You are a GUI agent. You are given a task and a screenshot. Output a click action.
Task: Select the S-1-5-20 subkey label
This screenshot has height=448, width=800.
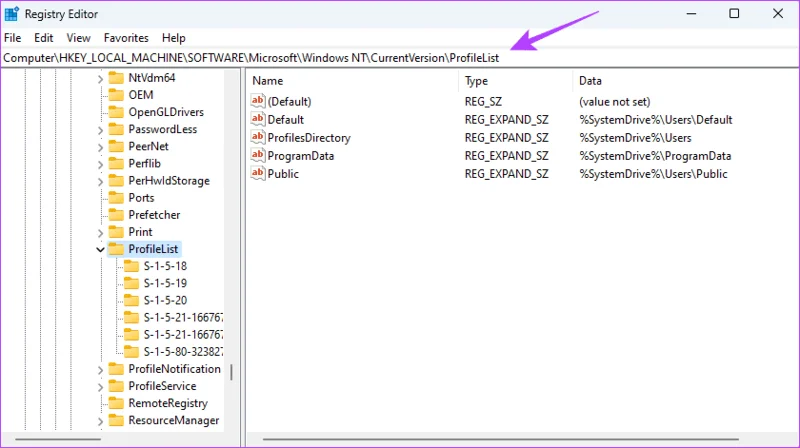tap(165, 300)
